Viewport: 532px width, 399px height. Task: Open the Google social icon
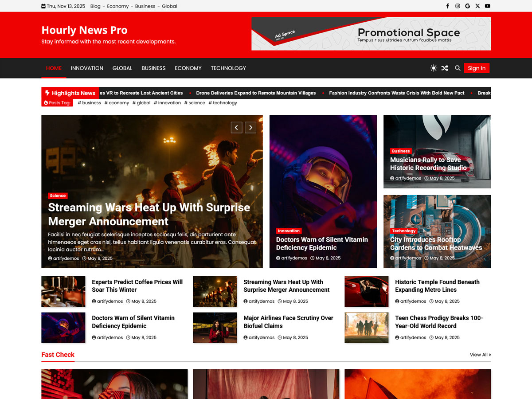click(468, 6)
